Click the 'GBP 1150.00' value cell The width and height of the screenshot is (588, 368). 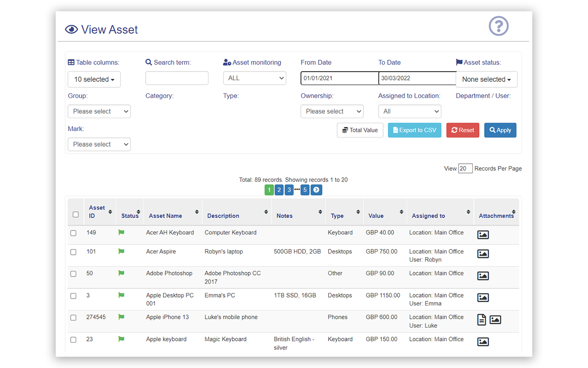click(x=383, y=295)
